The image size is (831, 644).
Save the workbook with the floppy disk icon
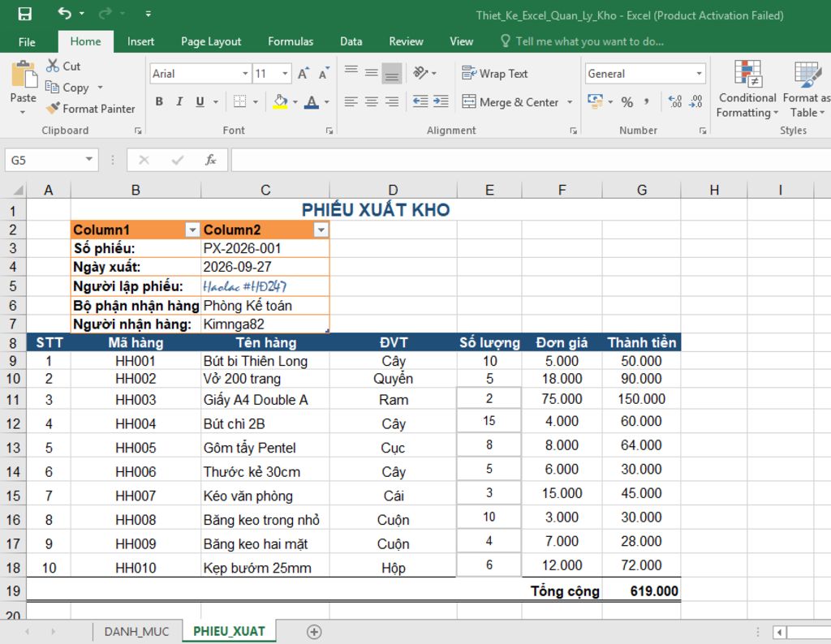point(25,15)
